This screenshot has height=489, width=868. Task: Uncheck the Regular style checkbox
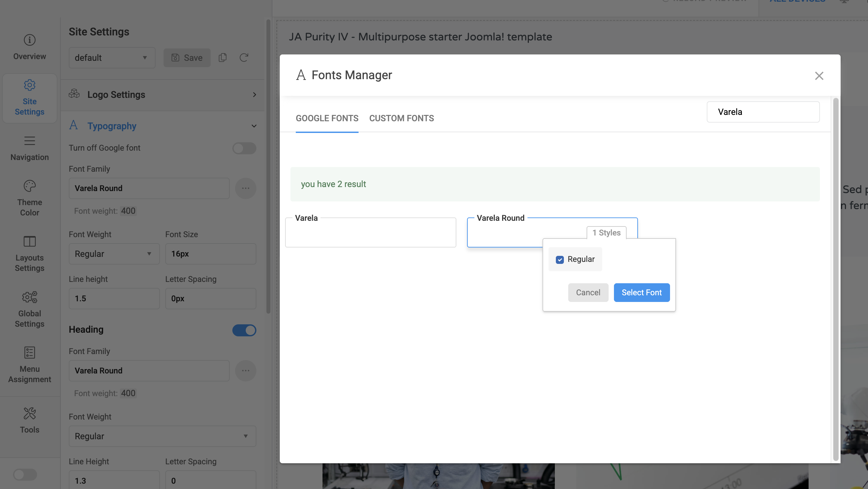[560, 259]
